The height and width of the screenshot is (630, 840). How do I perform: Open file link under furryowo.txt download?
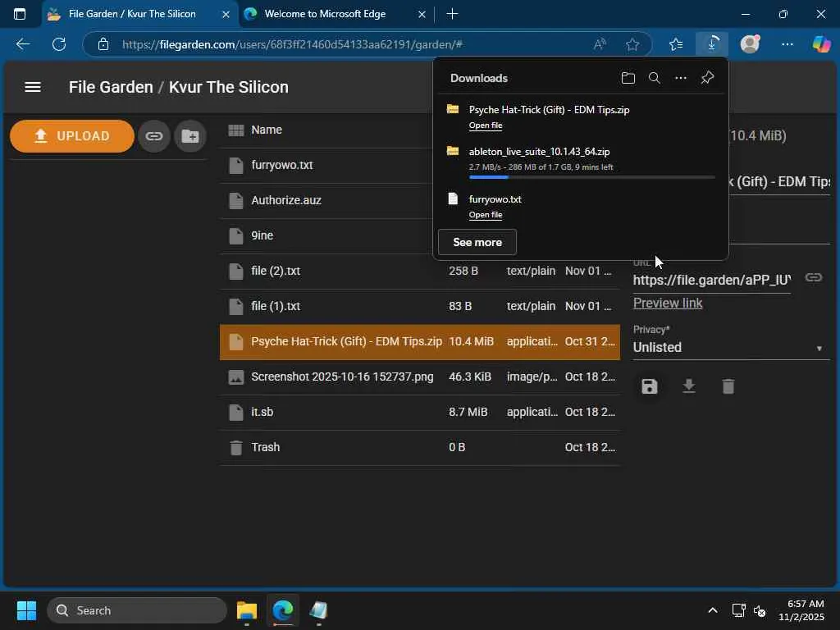click(x=486, y=215)
